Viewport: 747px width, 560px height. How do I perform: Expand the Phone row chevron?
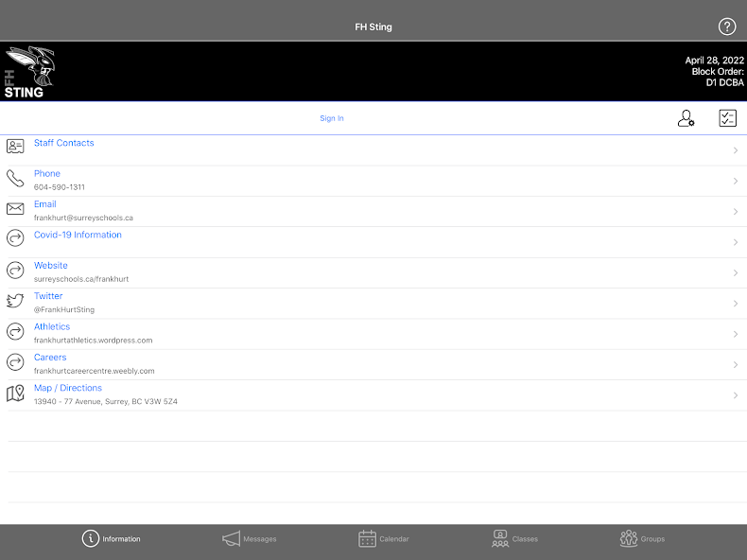[736, 181]
